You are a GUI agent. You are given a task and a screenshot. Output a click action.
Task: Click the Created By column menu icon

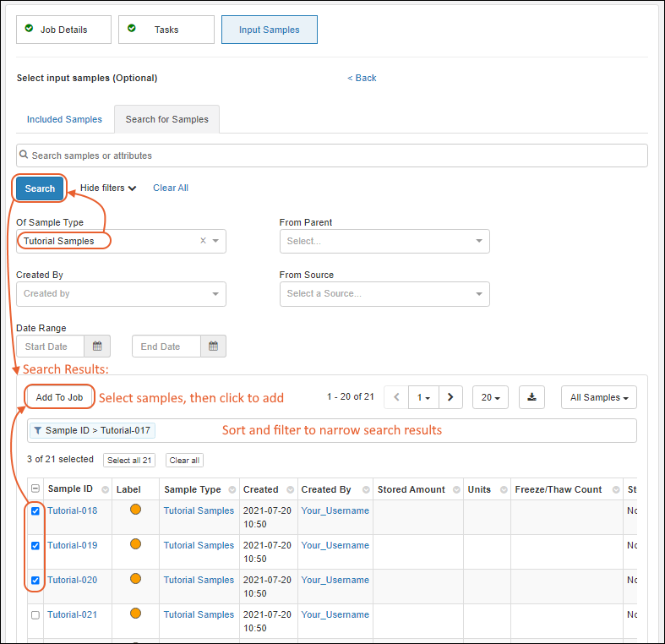coord(366,489)
